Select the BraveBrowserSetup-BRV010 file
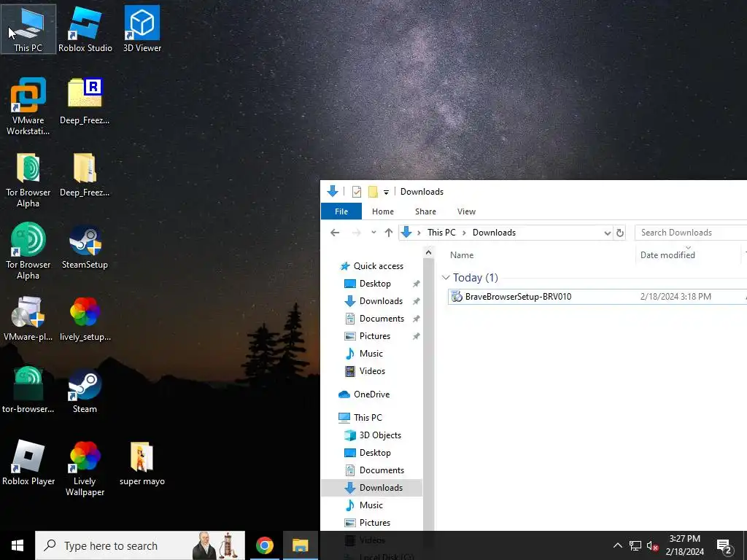Viewport: 747px width, 560px height. pyautogui.click(x=597, y=297)
